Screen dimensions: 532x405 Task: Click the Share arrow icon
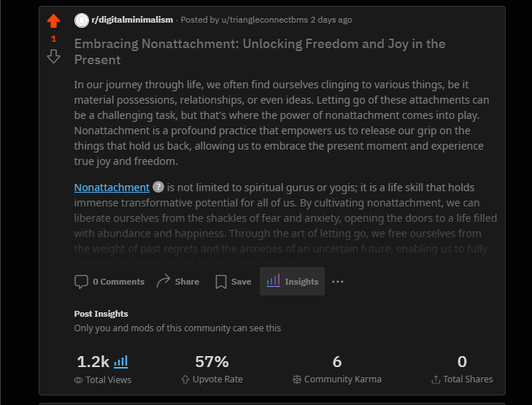point(163,282)
